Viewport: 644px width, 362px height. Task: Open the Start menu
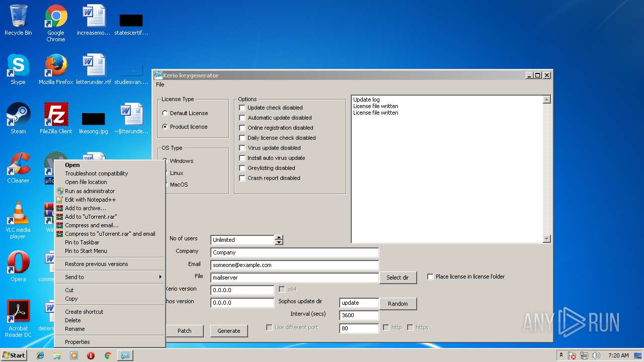[14, 355]
